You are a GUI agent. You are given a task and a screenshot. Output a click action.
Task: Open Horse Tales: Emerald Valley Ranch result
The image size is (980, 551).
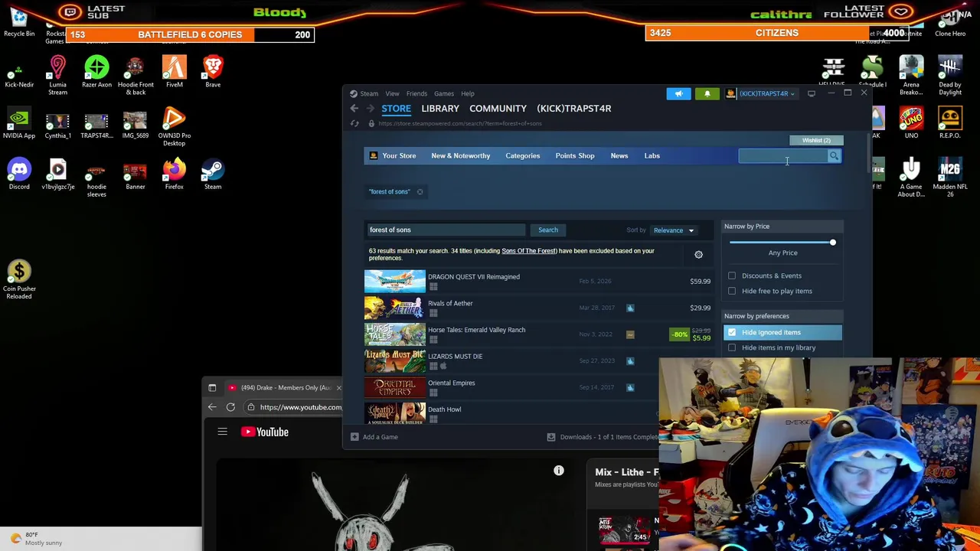pos(540,334)
